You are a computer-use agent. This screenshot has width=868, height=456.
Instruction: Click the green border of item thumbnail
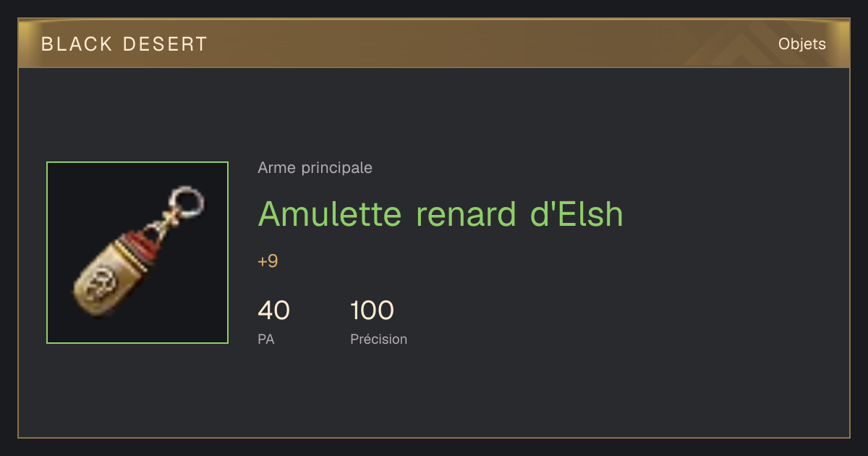(47, 253)
